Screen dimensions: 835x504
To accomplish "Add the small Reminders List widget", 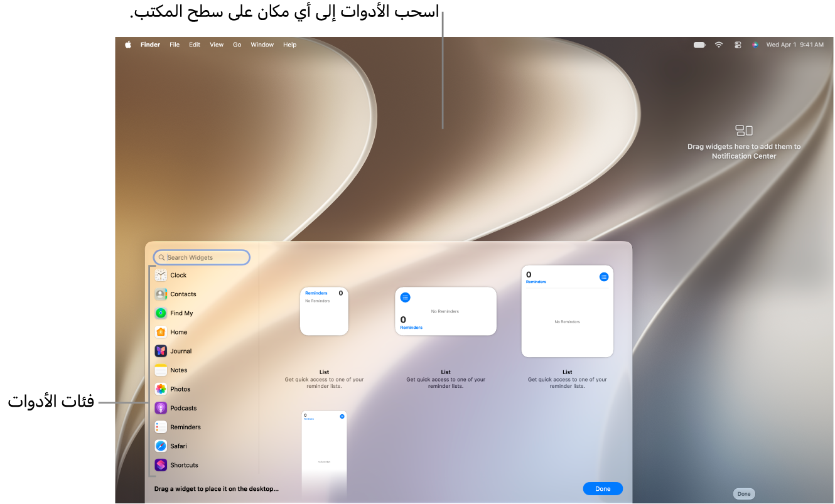I will [x=324, y=311].
